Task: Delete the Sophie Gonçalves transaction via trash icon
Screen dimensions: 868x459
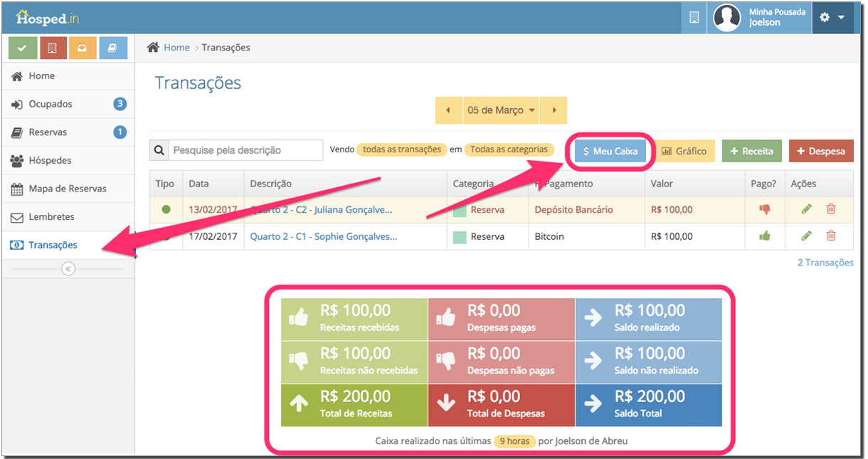Action: [x=831, y=236]
